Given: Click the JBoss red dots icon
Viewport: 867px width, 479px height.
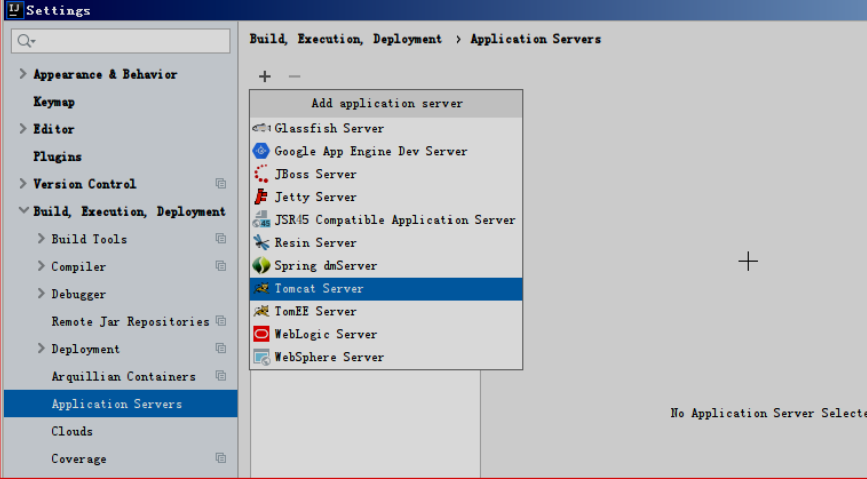Looking at the screenshot, I should tap(261, 174).
